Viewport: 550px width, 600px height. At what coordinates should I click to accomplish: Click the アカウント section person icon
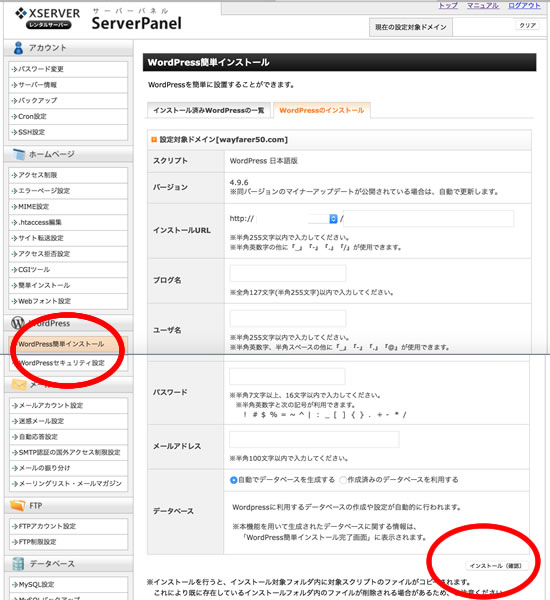tap(18, 48)
